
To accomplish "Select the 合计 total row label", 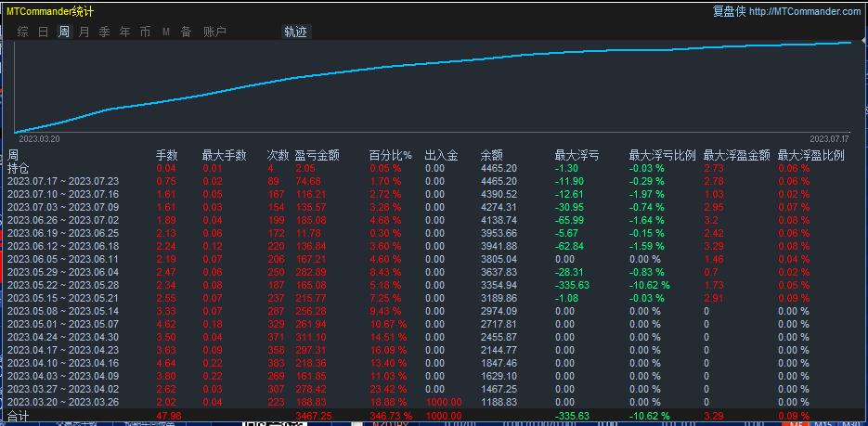I will [x=17, y=416].
